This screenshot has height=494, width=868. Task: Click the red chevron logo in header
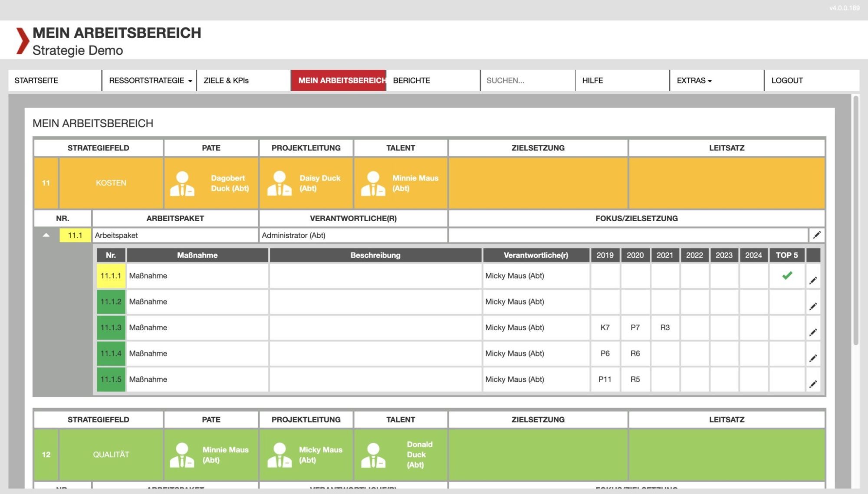(x=22, y=41)
